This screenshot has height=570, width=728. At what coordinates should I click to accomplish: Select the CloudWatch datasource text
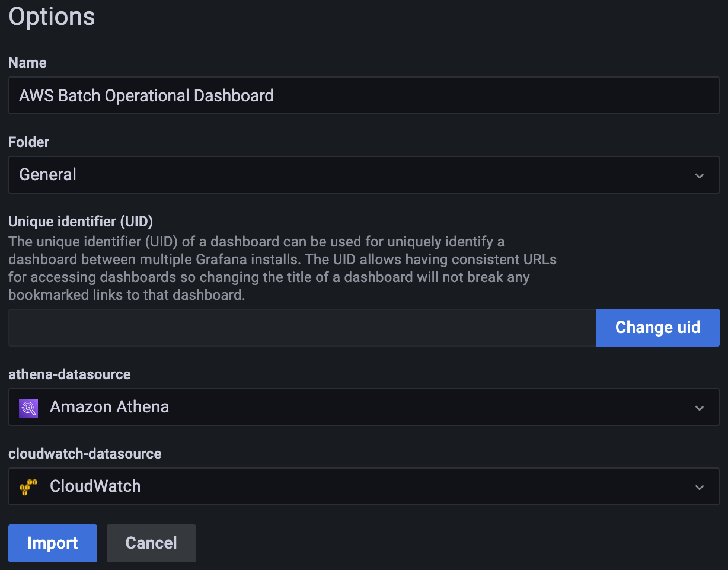pos(95,486)
